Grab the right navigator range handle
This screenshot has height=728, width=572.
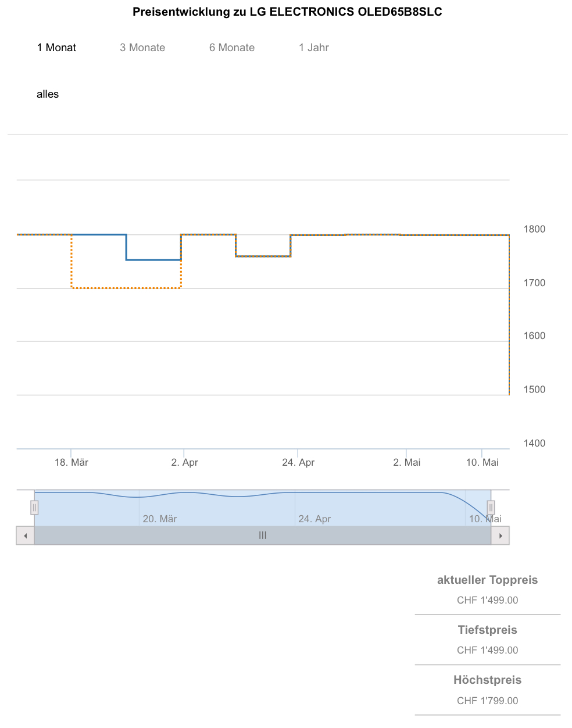coord(491,508)
